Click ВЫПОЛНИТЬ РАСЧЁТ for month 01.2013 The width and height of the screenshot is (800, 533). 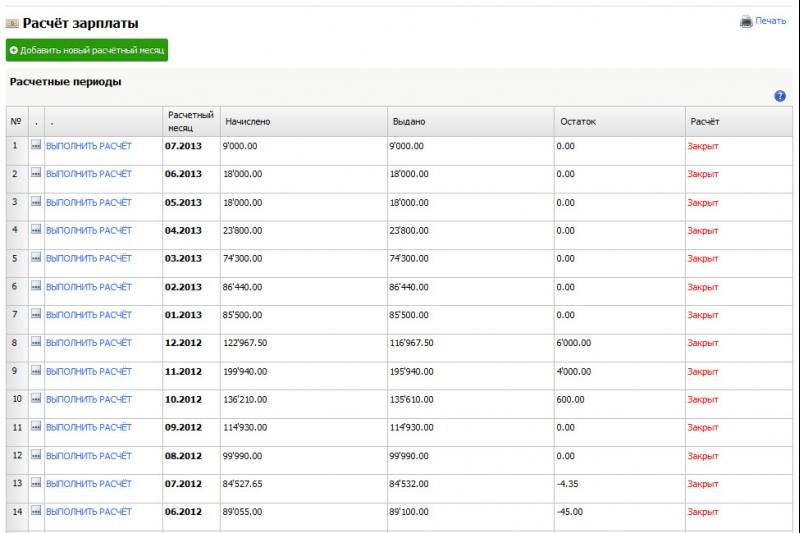[x=89, y=315]
